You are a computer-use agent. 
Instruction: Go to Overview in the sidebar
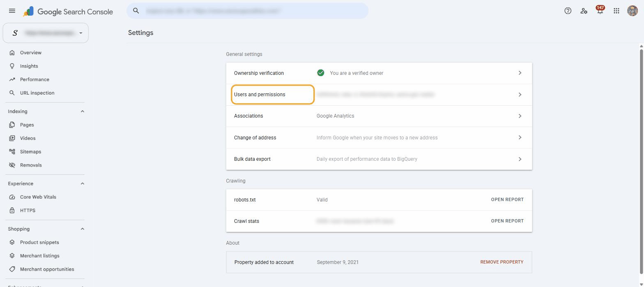click(x=31, y=53)
